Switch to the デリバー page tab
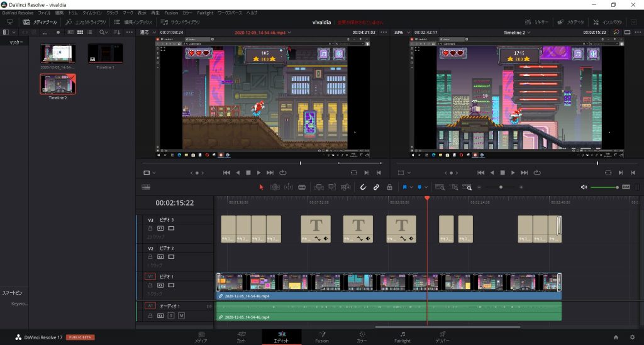This screenshot has height=345, width=644. (442, 337)
